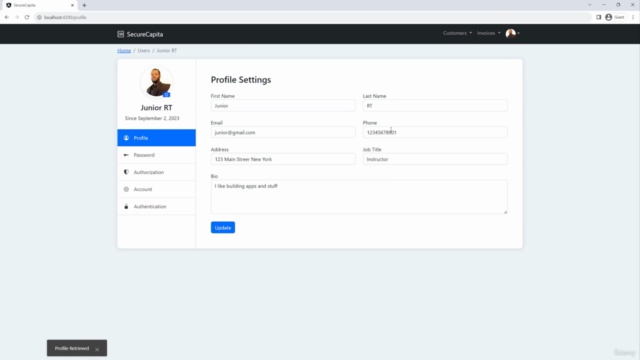The image size is (640, 360).
Task: Click the Bio textarea resize handle
Action: tap(505, 211)
